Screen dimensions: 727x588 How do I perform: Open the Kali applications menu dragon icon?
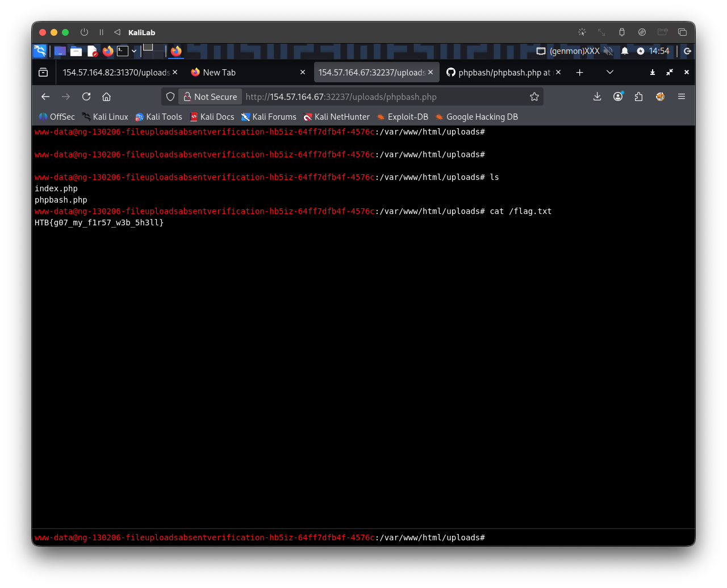point(40,51)
